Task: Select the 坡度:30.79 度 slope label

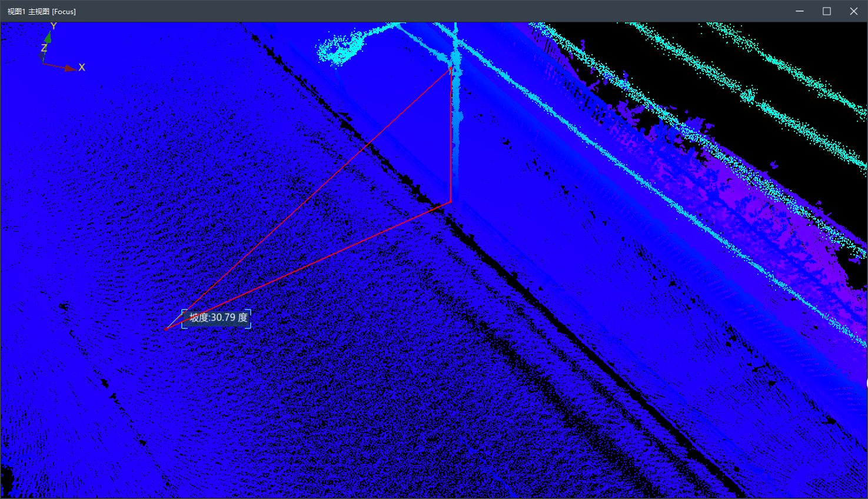Action: point(217,318)
